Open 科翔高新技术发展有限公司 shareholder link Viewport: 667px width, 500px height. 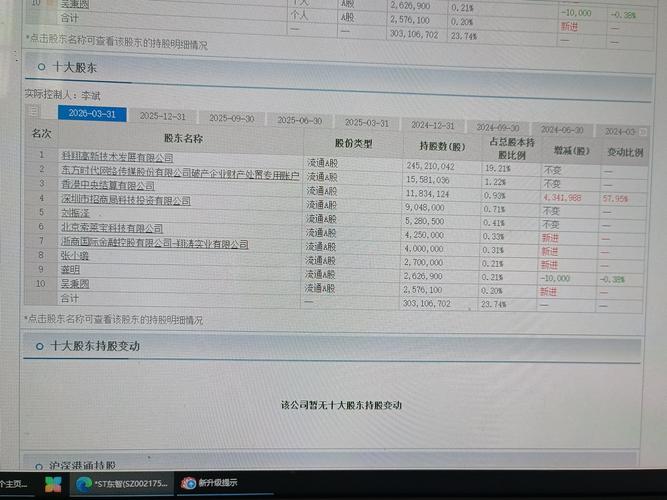click(117, 157)
